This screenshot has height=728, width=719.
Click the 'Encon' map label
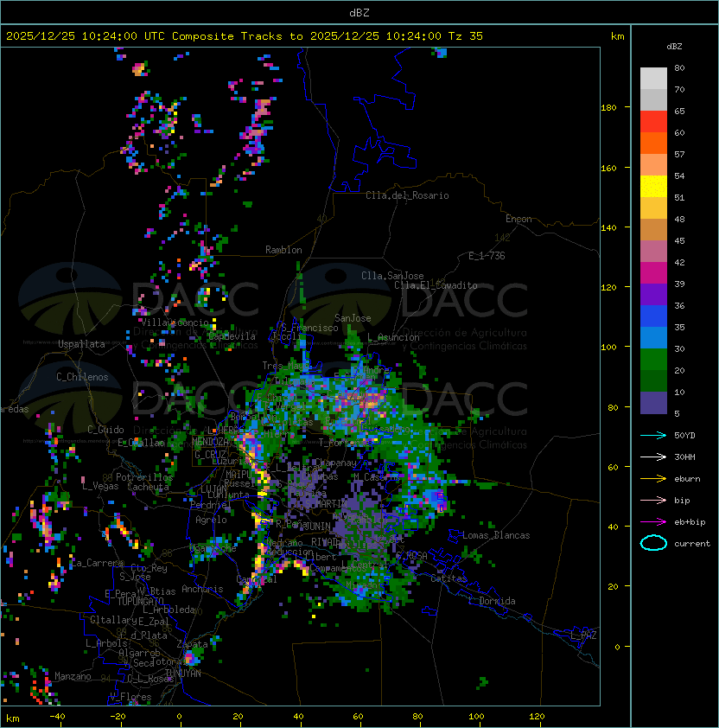pos(519,219)
